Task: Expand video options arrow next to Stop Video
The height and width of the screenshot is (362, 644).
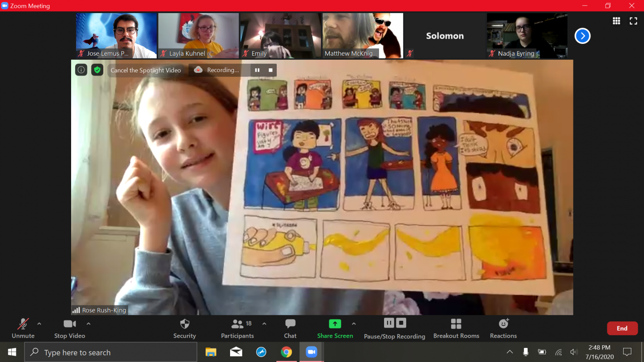Action: 88,324
